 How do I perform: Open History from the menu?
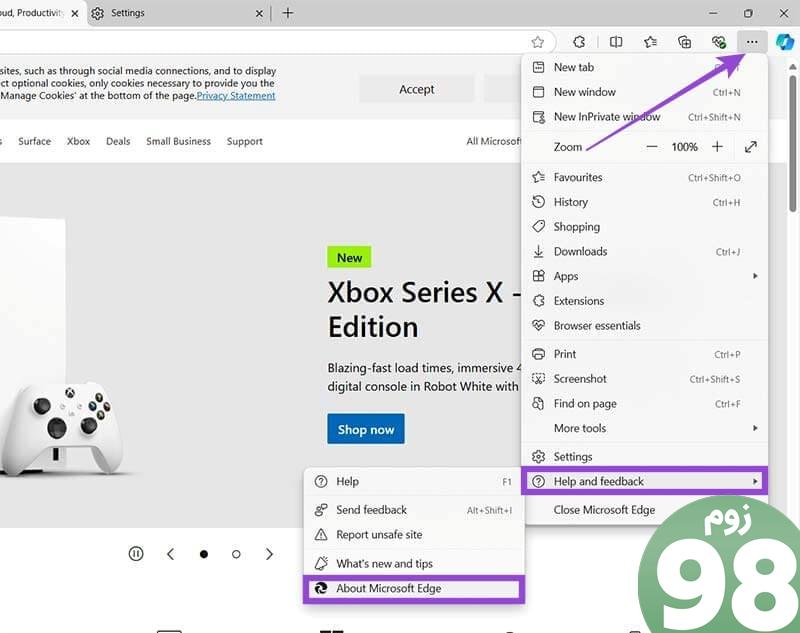tap(645, 202)
